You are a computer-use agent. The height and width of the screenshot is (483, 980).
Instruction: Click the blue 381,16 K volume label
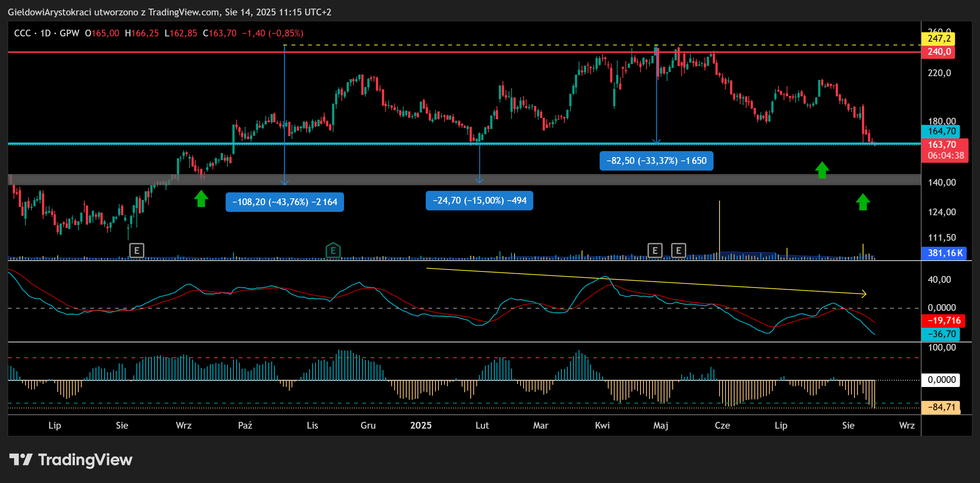point(945,253)
